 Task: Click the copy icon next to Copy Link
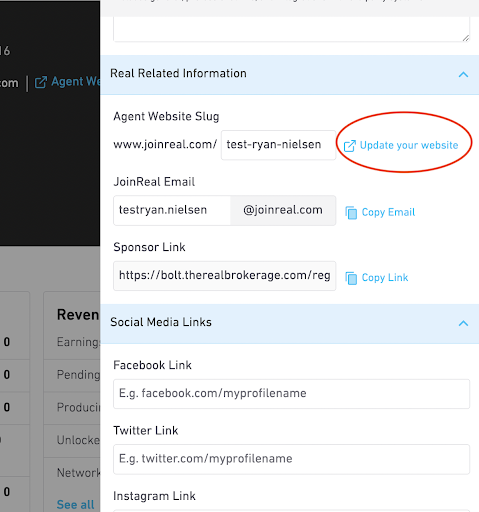click(x=351, y=278)
